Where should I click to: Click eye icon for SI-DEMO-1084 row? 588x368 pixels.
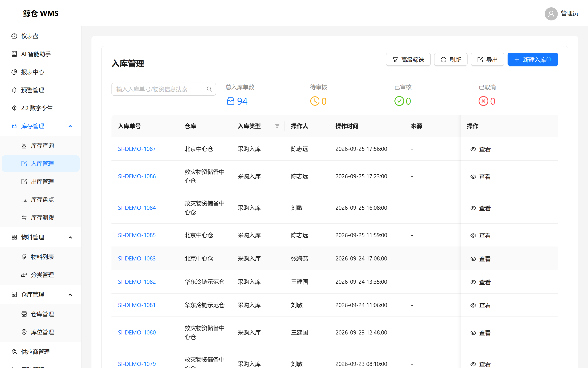(x=473, y=208)
